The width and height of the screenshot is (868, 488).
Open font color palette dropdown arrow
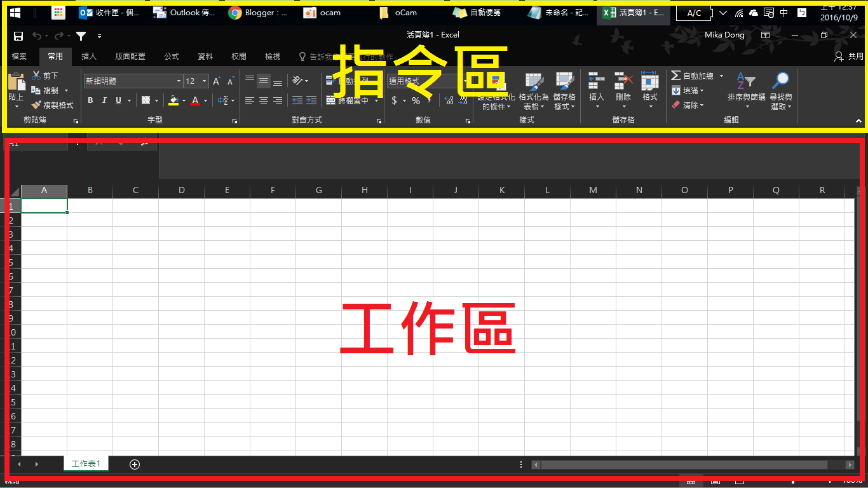[x=206, y=100]
